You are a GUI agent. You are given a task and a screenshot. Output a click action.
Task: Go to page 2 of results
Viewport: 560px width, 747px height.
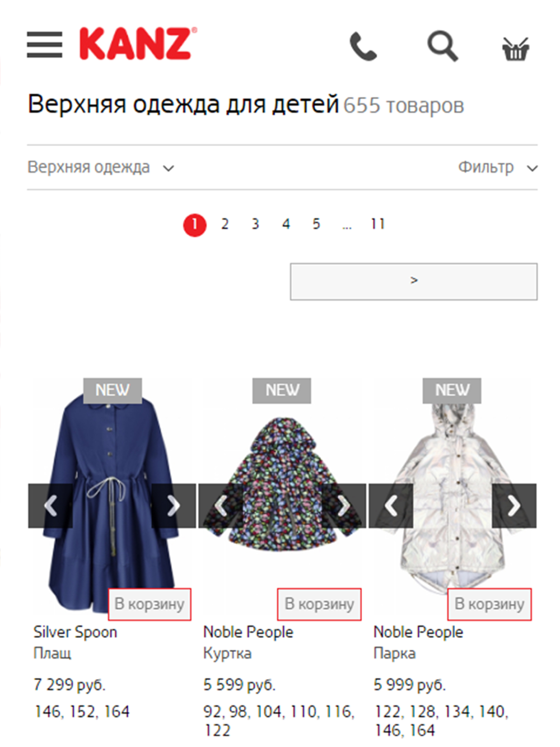point(225,225)
